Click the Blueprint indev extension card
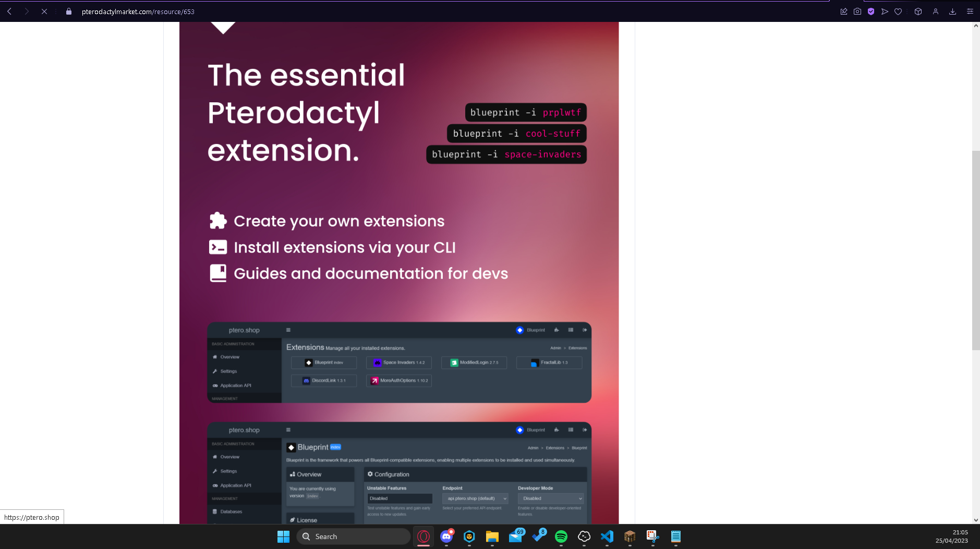The image size is (980, 549). click(324, 362)
